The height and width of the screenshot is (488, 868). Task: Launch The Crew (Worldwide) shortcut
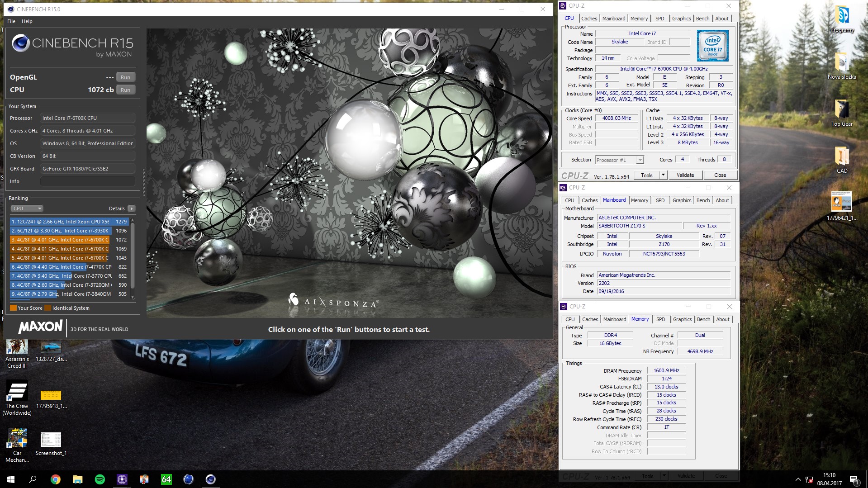[x=17, y=398]
